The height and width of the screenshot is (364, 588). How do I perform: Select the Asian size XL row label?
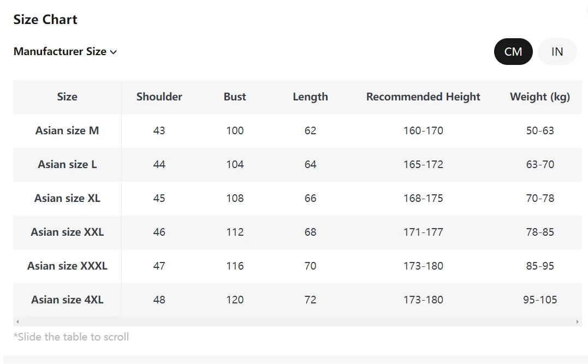pyautogui.click(x=67, y=199)
